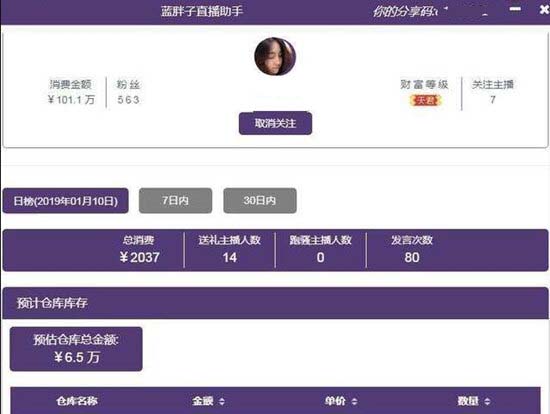Click the 粉丝 label
The image size is (550, 414).
pos(128,84)
